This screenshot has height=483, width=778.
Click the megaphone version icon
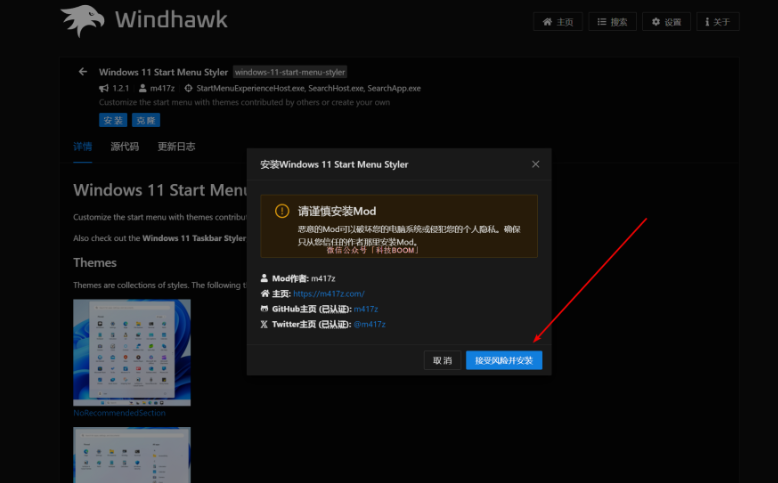pyautogui.click(x=104, y=88)
